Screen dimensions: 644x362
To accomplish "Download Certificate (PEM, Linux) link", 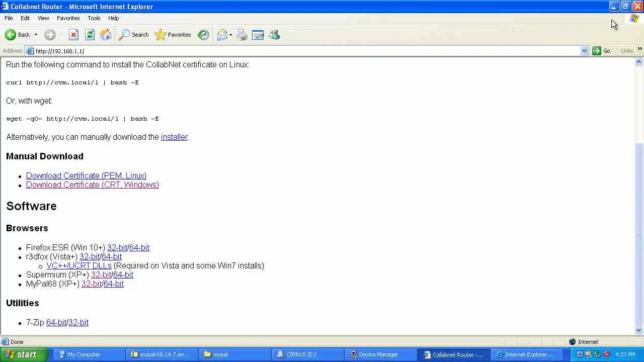I will click(86, 175).
